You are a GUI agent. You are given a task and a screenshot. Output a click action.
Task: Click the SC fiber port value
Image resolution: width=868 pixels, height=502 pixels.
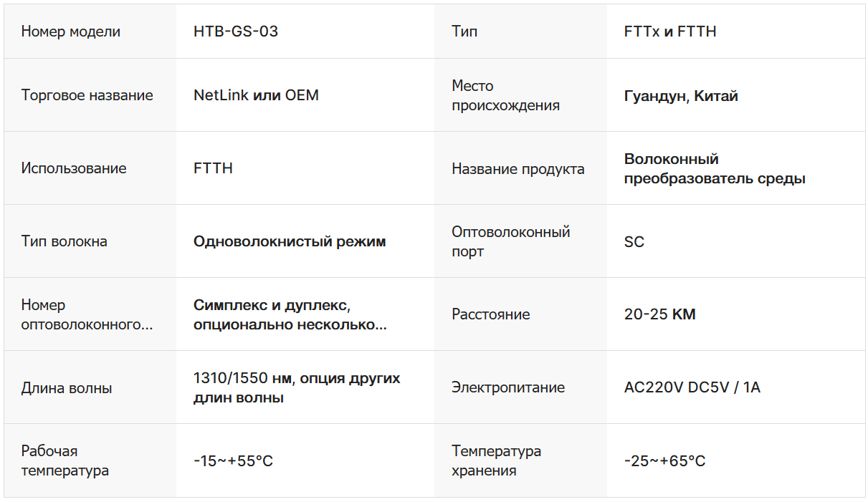point(634,242)
